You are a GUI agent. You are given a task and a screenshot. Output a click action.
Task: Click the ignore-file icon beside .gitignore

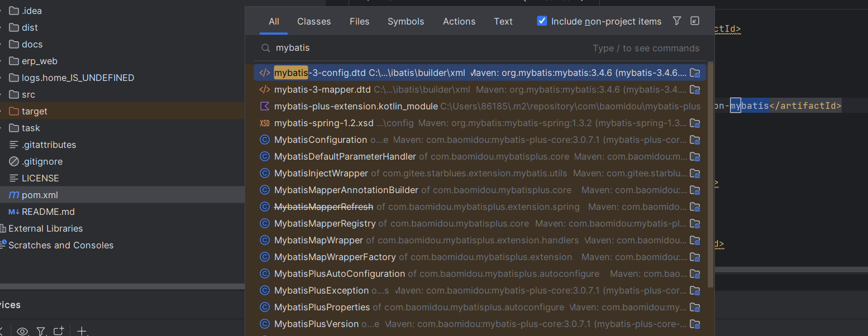coord(14,161)
